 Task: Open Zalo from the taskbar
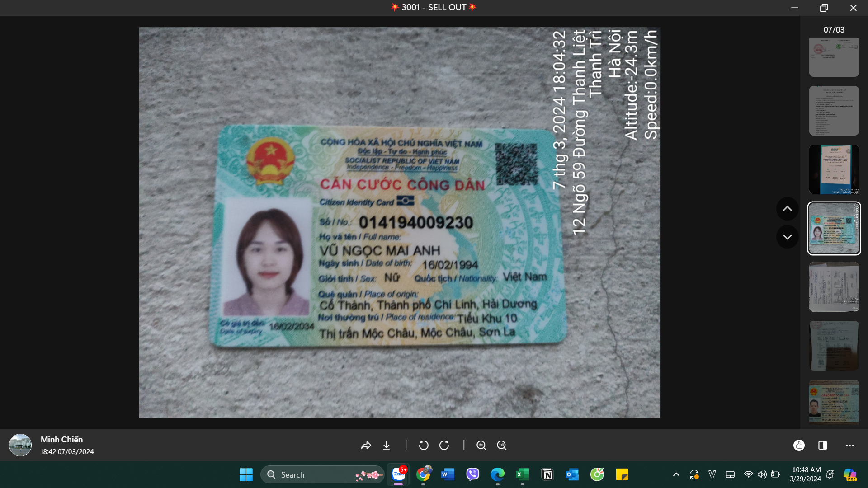point(398,474)
